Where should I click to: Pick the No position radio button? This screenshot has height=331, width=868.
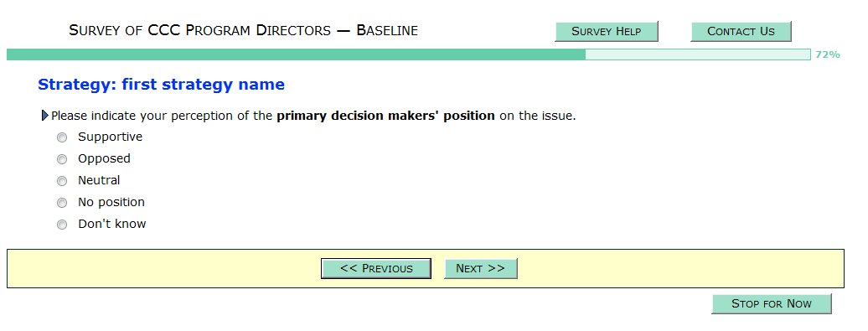pyautogui.click(x=62, y=203)
